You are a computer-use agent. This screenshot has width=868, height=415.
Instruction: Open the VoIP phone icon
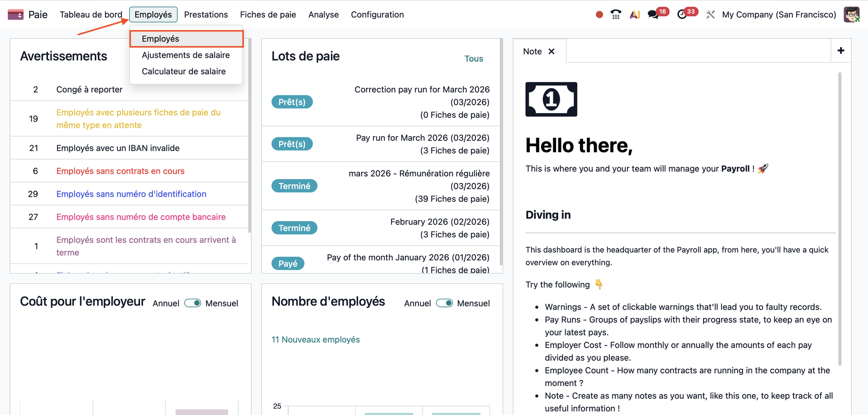point(616,14)
